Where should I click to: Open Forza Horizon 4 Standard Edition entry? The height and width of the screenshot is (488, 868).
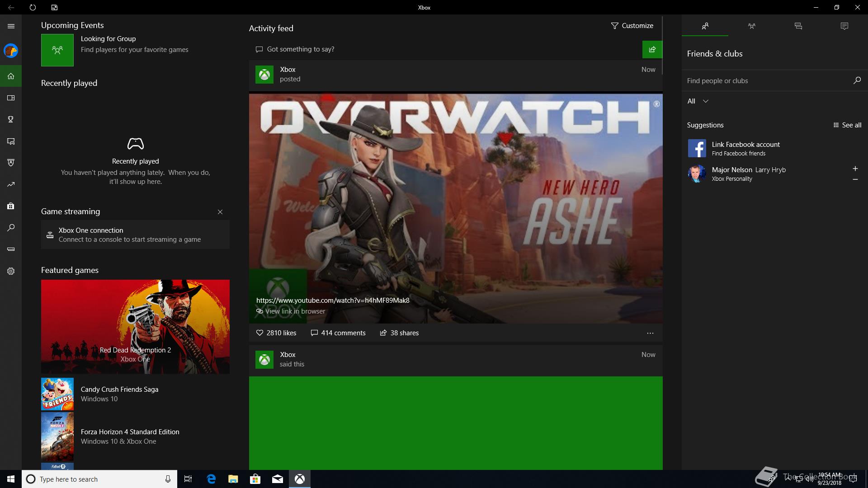tap(135, 436)
